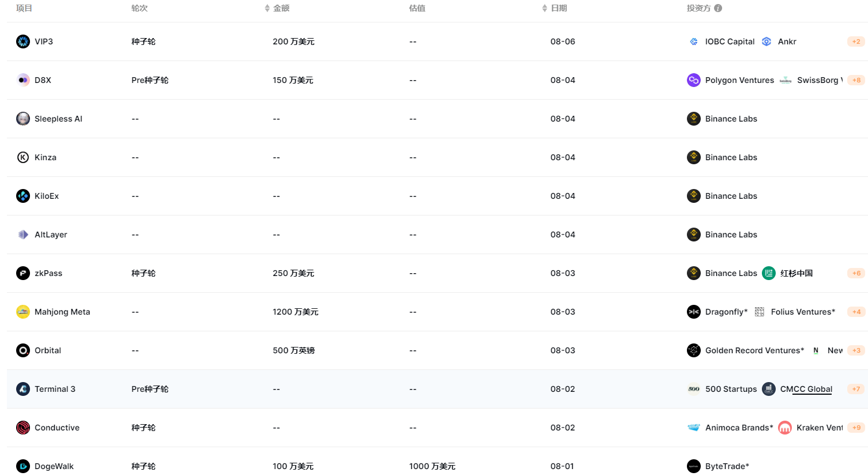Expand the +9 investors badge for Conductive
This screenshot has width=868, height=476.
click(856, 428)
